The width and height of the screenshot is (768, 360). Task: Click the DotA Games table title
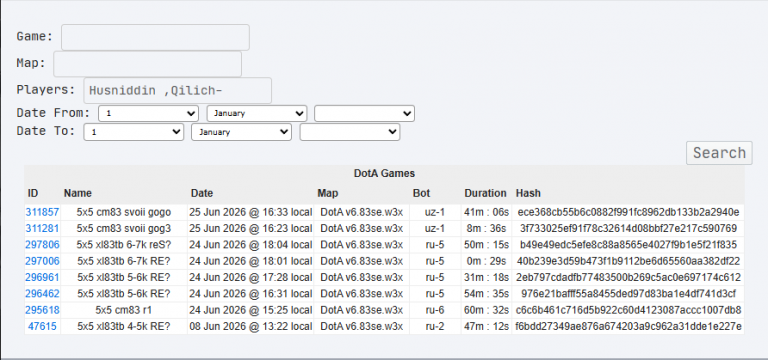(x=384, y=173)
